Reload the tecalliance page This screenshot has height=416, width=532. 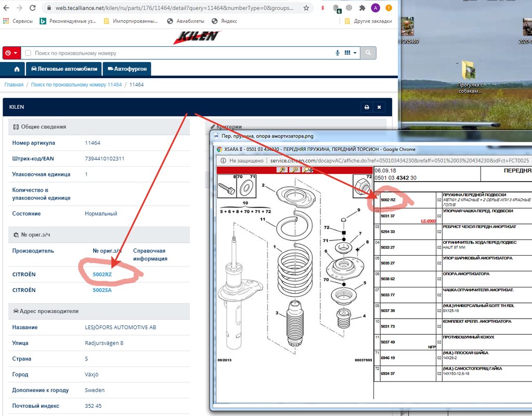pos(33,8)
